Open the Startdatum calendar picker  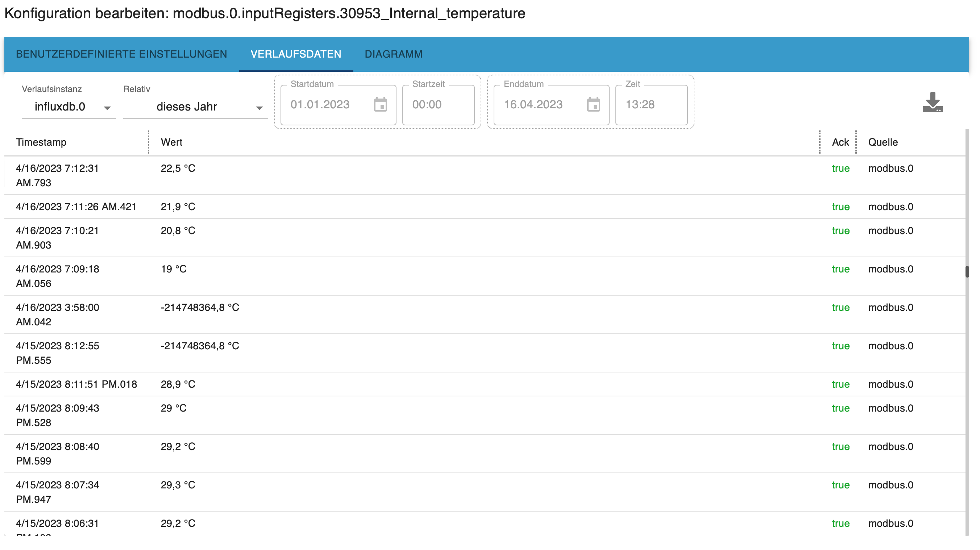(x=381, y=105)
